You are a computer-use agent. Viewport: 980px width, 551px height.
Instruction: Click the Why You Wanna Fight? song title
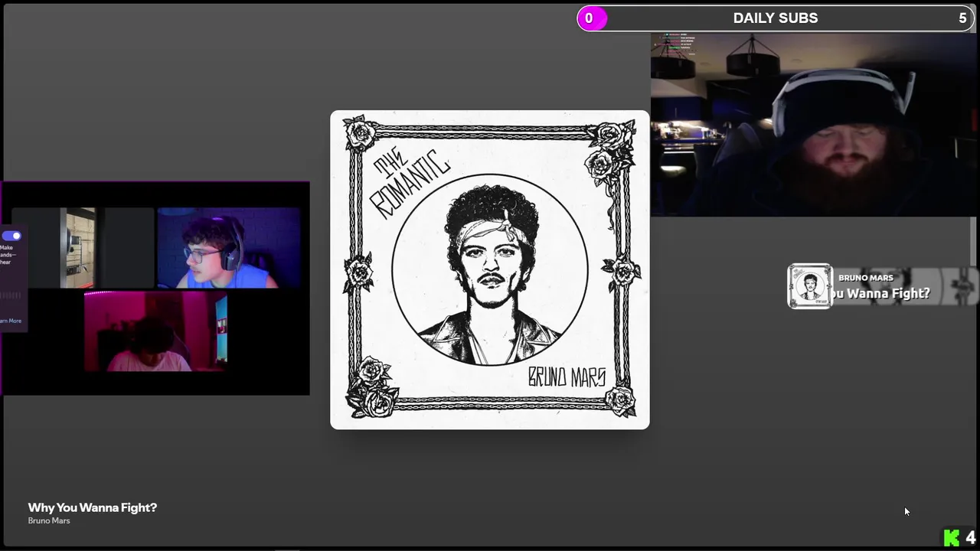[x=93, y=507]
